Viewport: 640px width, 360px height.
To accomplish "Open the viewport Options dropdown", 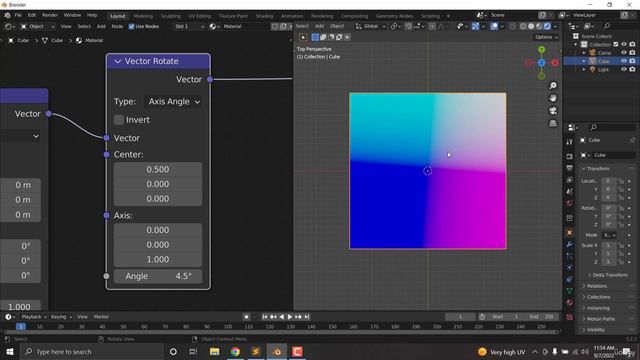I will (546, 37).
